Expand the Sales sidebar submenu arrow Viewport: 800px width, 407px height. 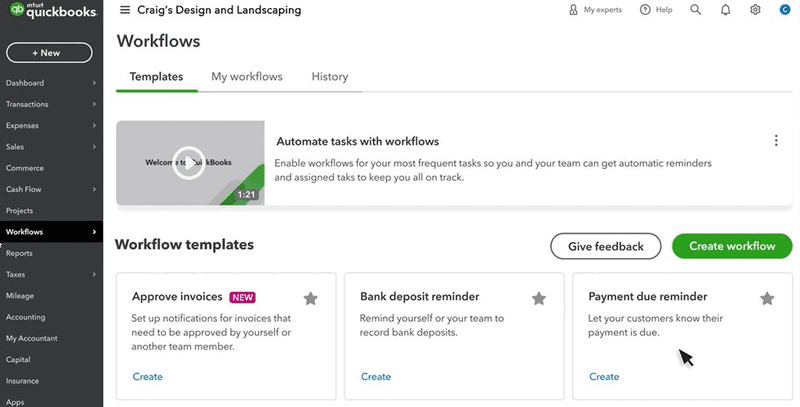[x=95, y=147]
